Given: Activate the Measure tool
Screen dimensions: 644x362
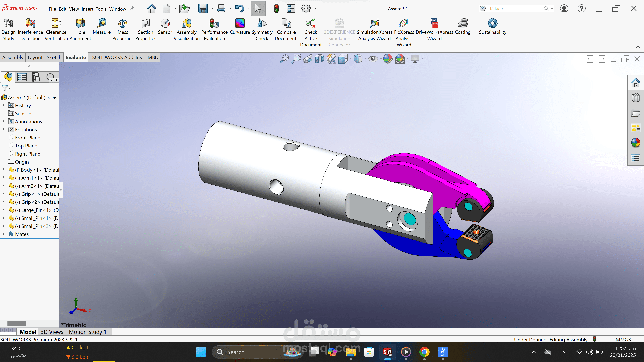Looking at the screenshot, I should [x=101, y=26].
